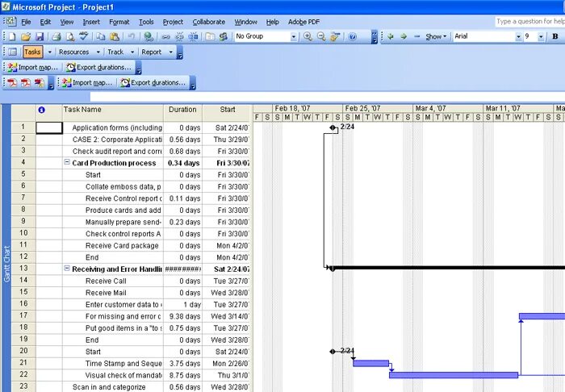Collapse the Card Production process summary task

pos(67,162)
